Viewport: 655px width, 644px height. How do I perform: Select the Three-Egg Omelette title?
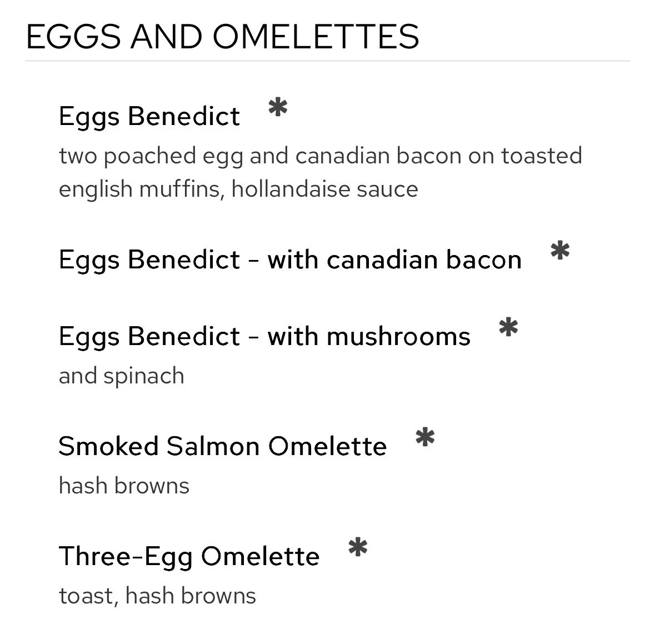pos(189,557)
